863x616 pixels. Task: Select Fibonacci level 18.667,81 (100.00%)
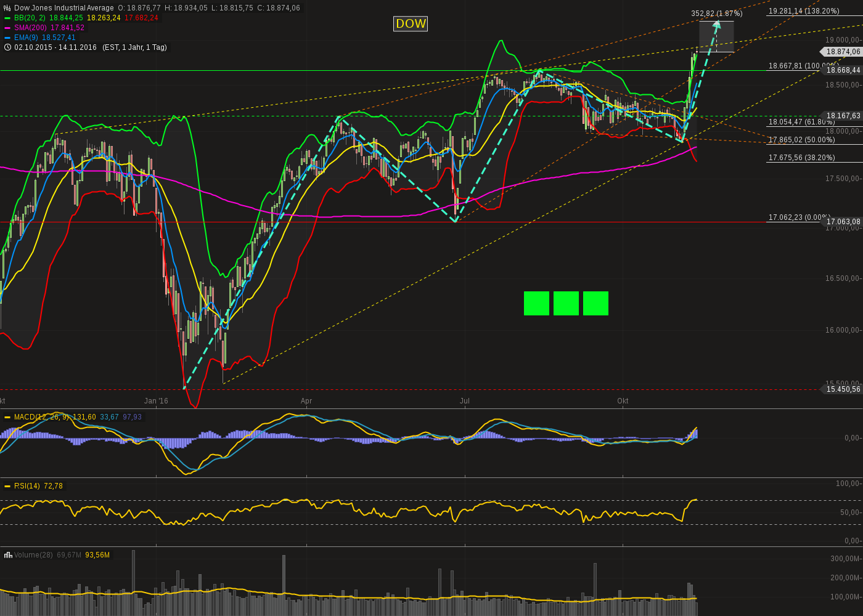(x=804, y=66)
